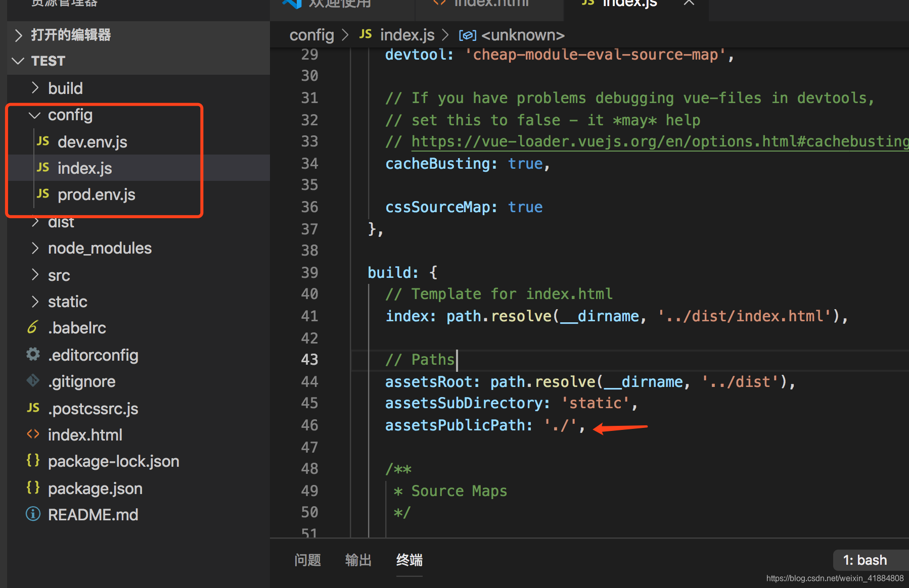Screen dimensions: 909x588
Task: Open .editorconfig file
Action: click(x=93, y=355)
